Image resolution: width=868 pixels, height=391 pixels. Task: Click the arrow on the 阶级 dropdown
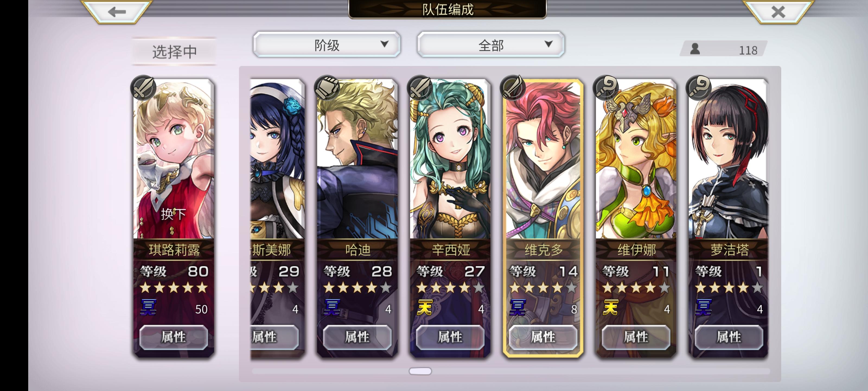384,44
